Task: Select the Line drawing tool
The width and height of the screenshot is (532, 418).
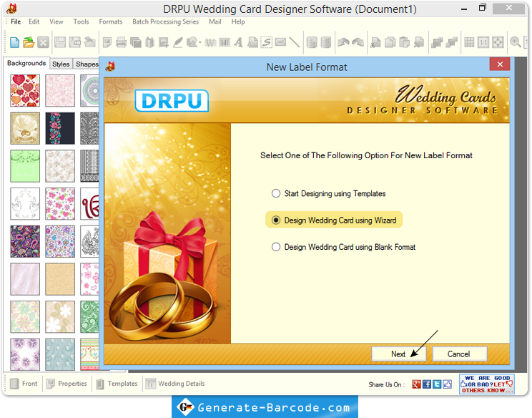Action: [294, 42]
